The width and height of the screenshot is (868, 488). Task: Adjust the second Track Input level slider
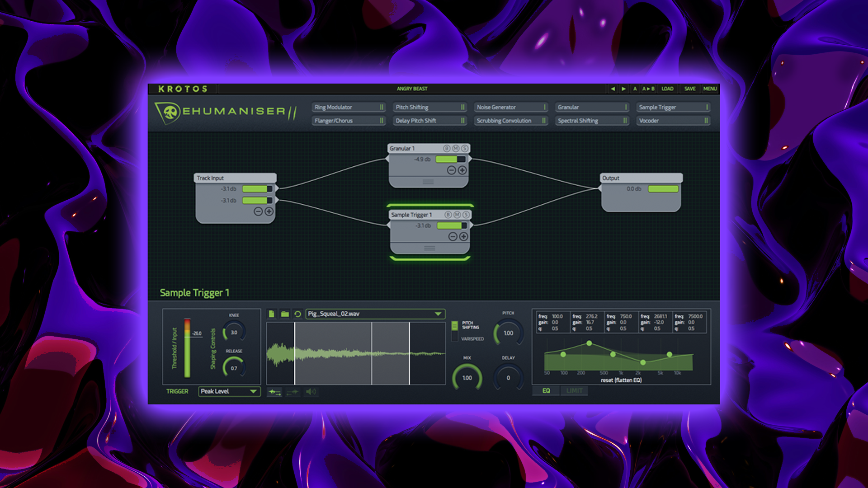[257, 200]
